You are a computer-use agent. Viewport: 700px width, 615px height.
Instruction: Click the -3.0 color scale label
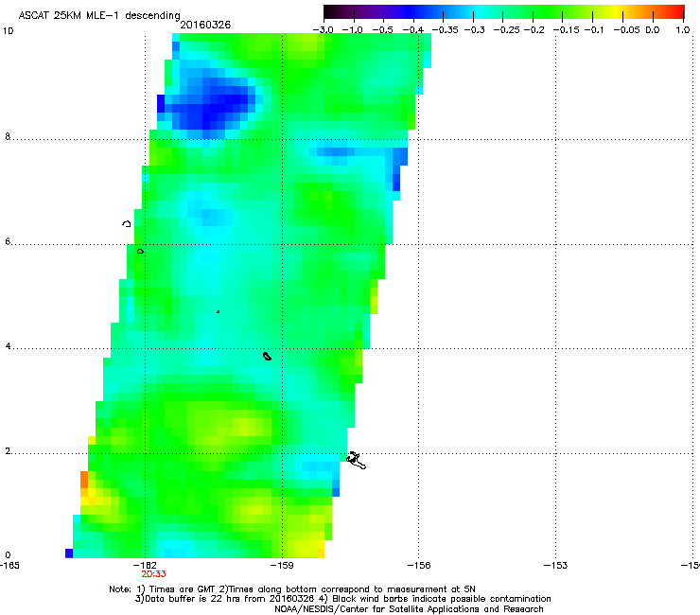323,30
